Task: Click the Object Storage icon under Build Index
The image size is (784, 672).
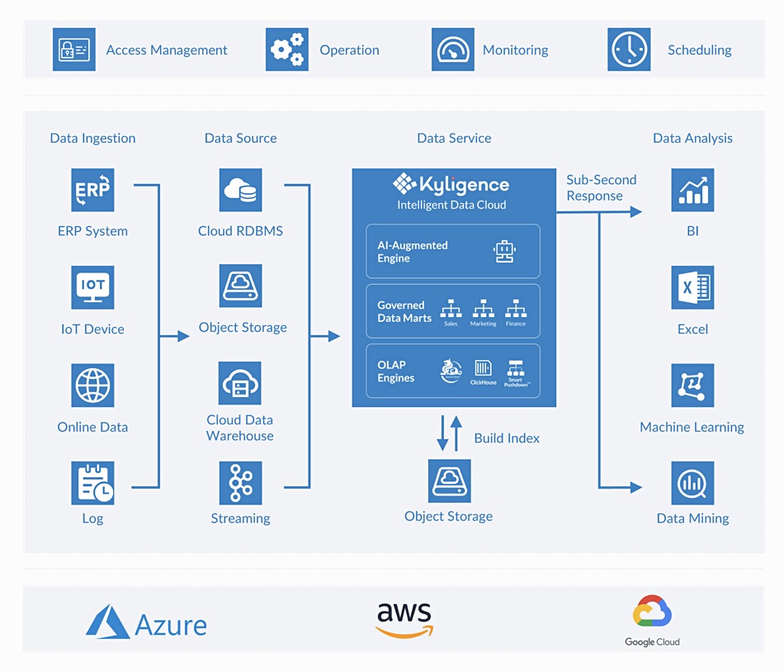Action: [x=450, y=481]
